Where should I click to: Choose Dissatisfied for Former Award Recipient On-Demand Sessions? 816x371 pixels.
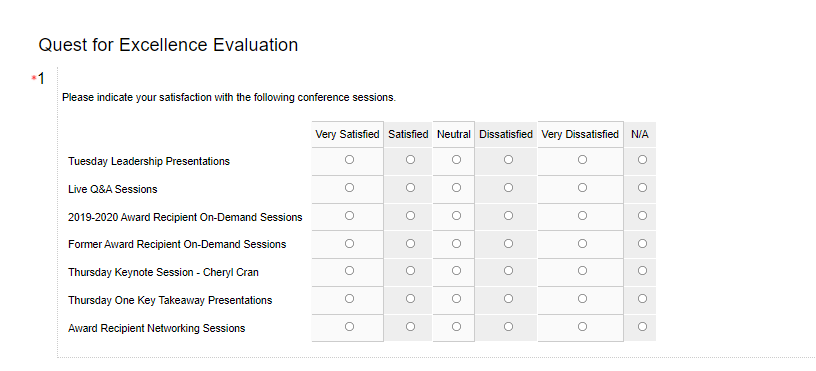508,243
